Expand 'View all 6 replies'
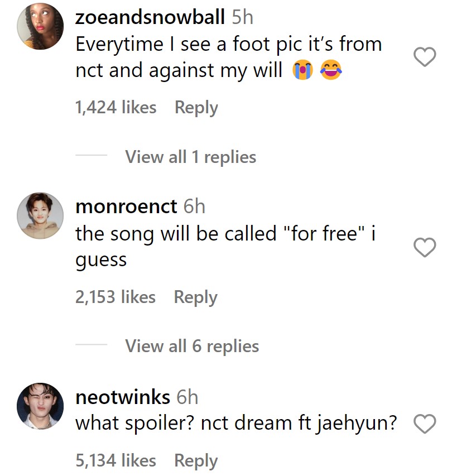Image resolution: width=452 pixels, height=476 pixels. 192,346
